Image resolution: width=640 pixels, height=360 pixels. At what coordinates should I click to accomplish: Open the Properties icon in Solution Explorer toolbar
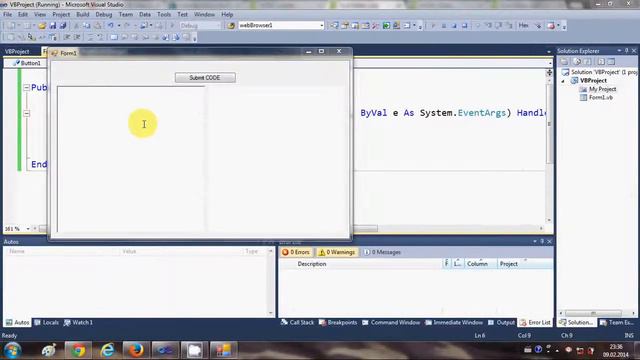pyautogui.click(x=564, y=62)
